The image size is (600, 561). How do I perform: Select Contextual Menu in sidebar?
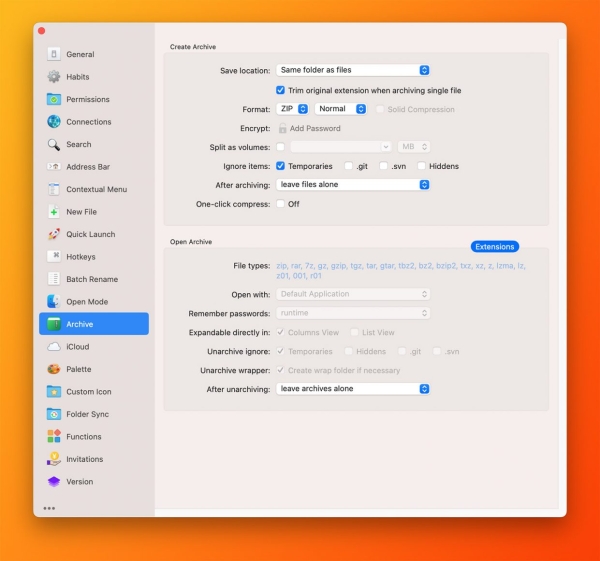point(94,189)
